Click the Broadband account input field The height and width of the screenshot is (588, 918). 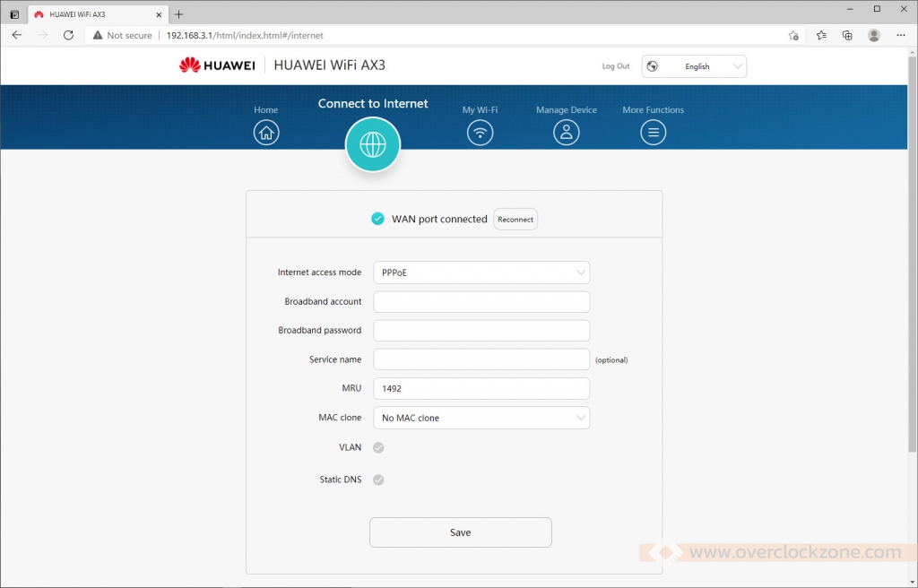pos(481,302)
